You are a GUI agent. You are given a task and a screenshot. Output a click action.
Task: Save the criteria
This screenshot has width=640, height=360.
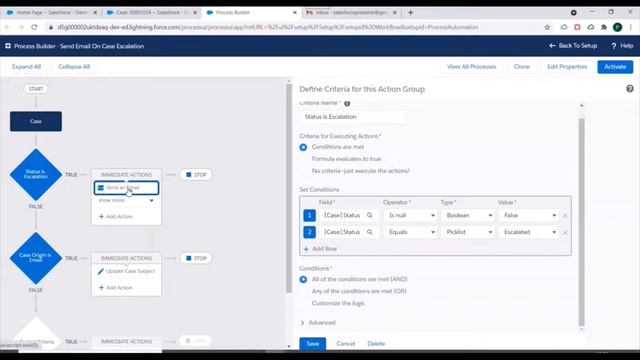tap(313, 344)
